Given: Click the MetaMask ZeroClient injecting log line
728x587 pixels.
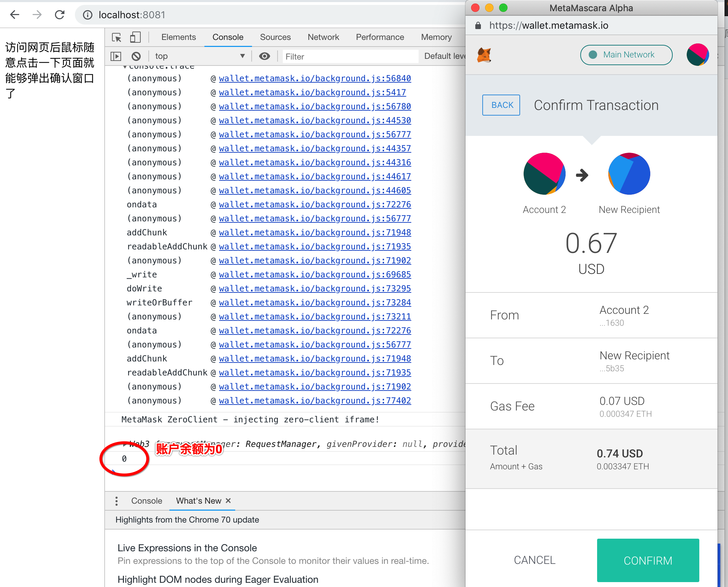Looking at the screenshot, I should click(250, 420).
